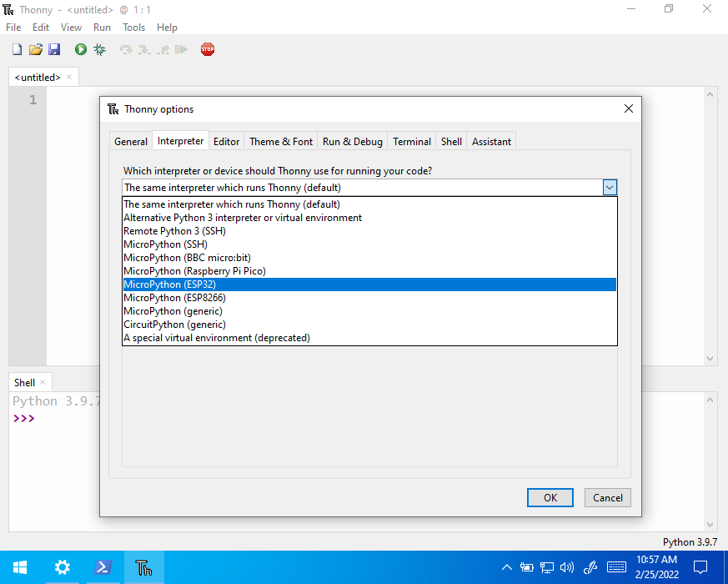The image size is (728, 584).
Task: Run the current script with the green play icon
Action: [x=81, y=49]
